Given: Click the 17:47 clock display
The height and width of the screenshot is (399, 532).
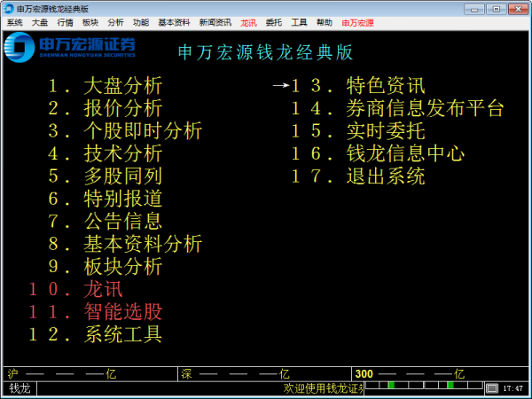Looking at the screenshot, I should point(513,388).
